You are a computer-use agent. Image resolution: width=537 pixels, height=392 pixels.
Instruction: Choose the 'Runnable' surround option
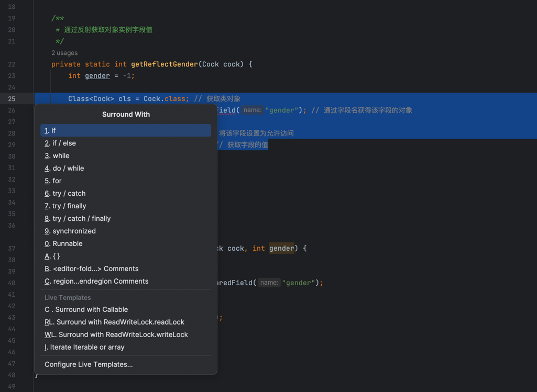click(x=63, y=243)
